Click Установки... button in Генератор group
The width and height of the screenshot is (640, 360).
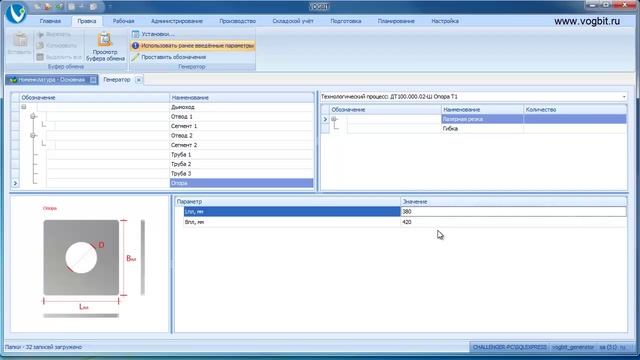[x=153, y=34]
